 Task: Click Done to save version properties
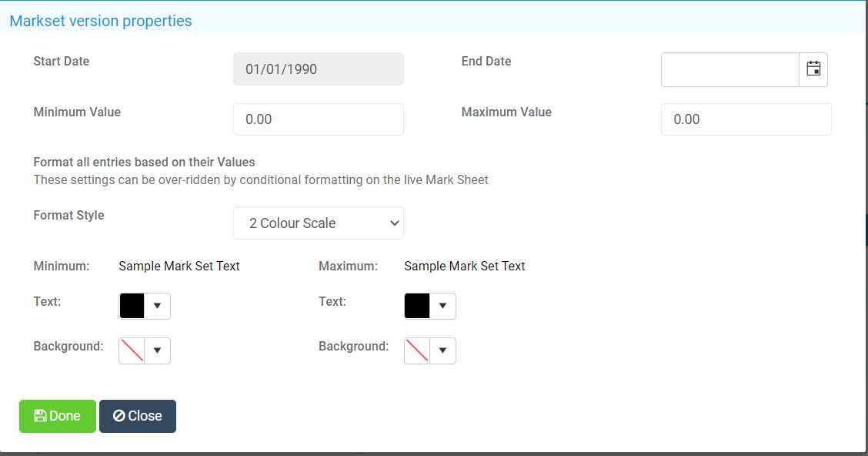pyautogui.click(x=57, y=415)
